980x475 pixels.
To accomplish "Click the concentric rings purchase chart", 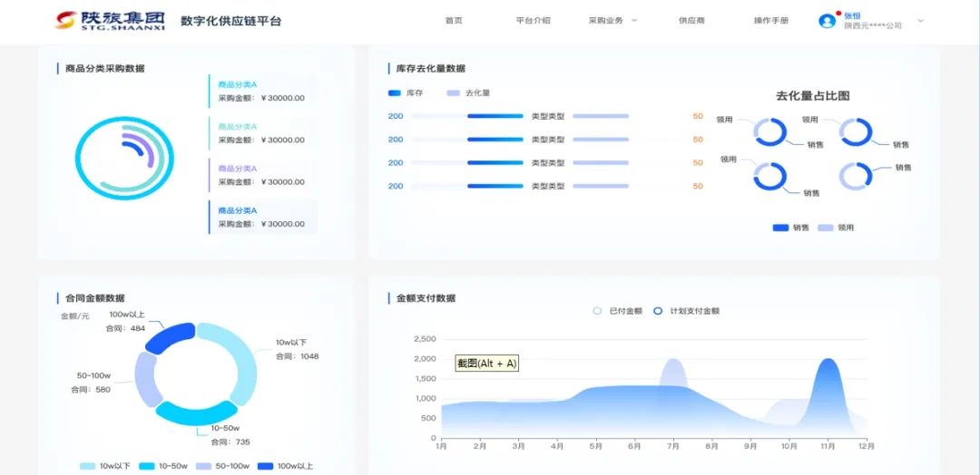I will click(123, 158).
